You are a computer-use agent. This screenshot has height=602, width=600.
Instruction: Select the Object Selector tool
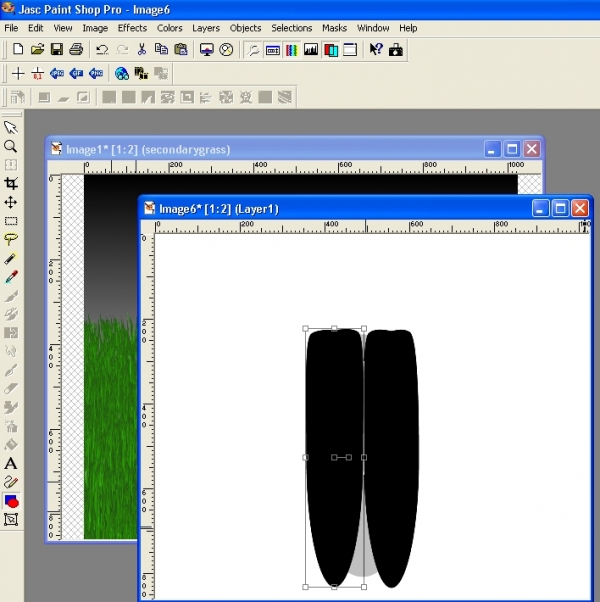(x=11, y=520)
